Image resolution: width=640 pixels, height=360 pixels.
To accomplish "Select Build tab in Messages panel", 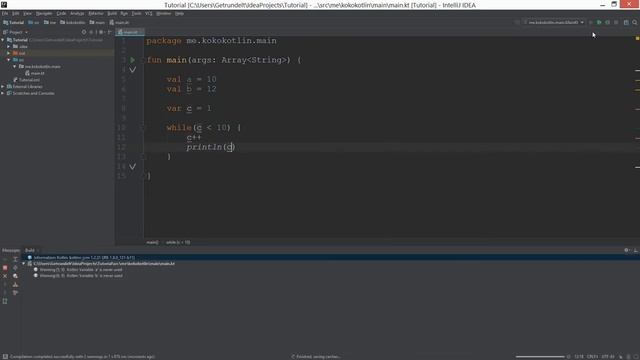I will pos(30,250).
